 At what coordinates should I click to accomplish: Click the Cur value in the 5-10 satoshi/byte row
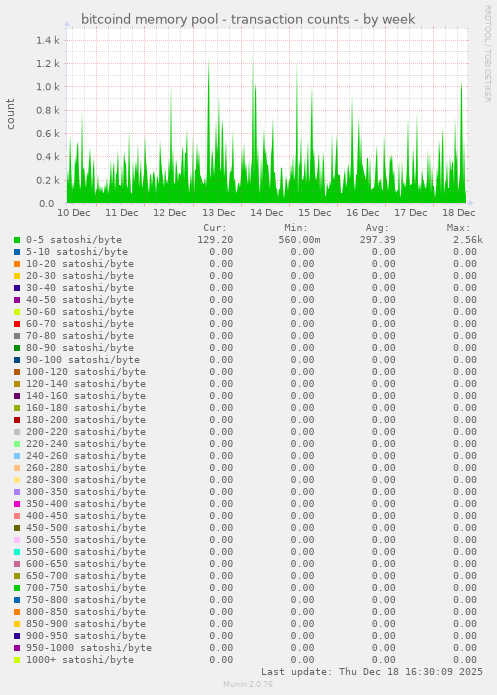point(221,252)
